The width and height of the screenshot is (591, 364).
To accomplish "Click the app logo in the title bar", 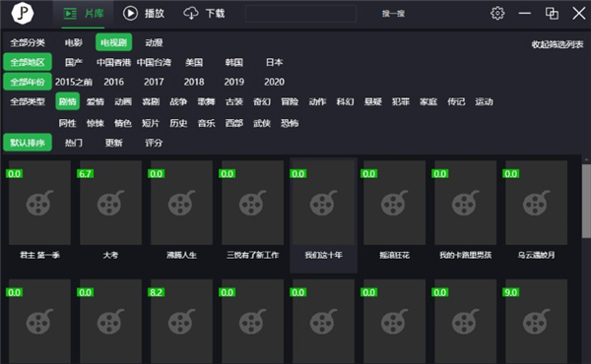I will point(23,13).
